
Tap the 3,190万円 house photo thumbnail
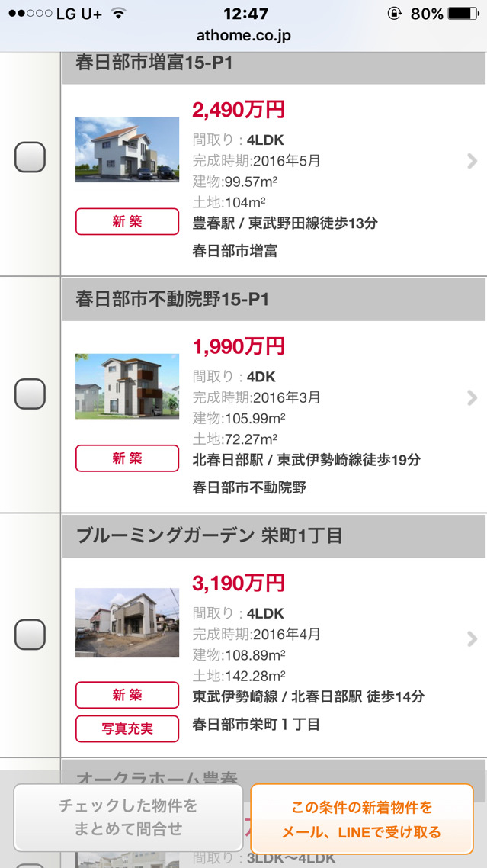(x=127, y=622)
